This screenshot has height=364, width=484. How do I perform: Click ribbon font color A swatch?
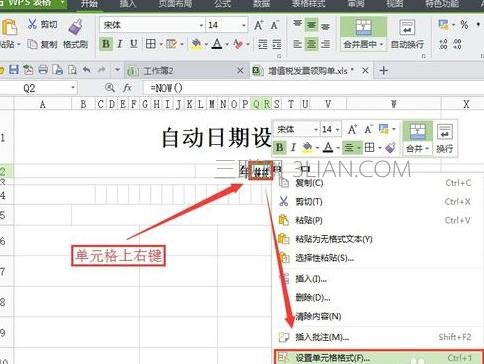tap(217, 44)
